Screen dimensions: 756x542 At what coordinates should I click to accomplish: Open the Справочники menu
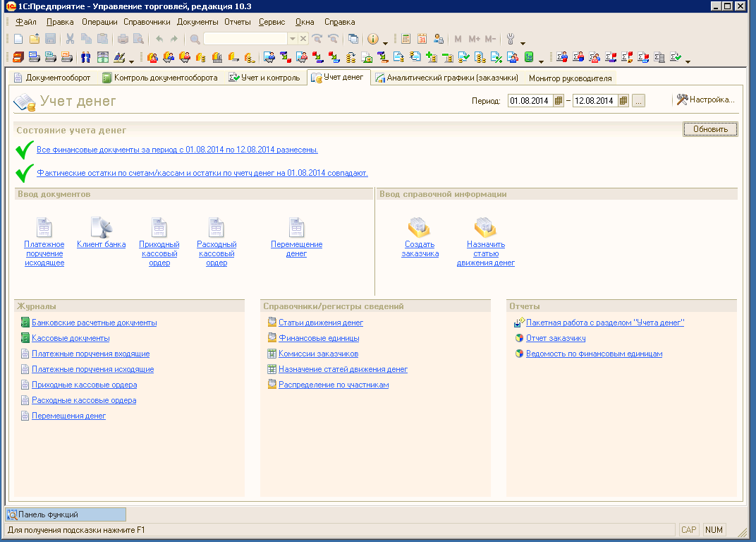(147, 22)
